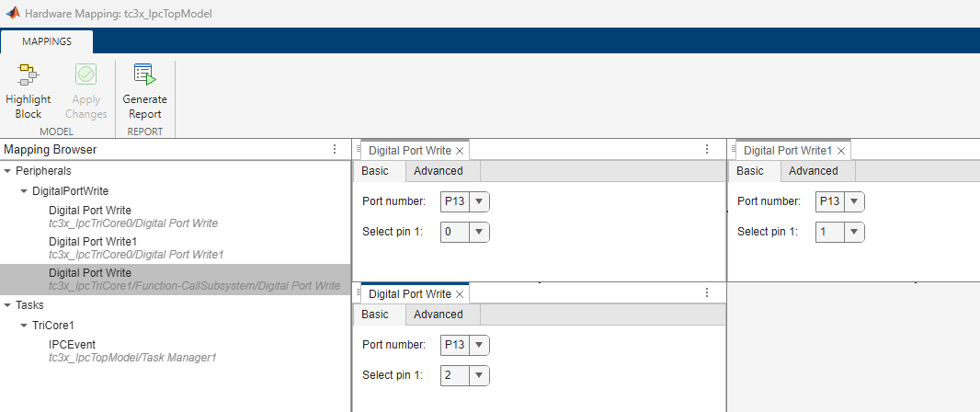Screen dimensions: 980x412
Task: Open Mapping Browser options menu
Action: [335, 149]
